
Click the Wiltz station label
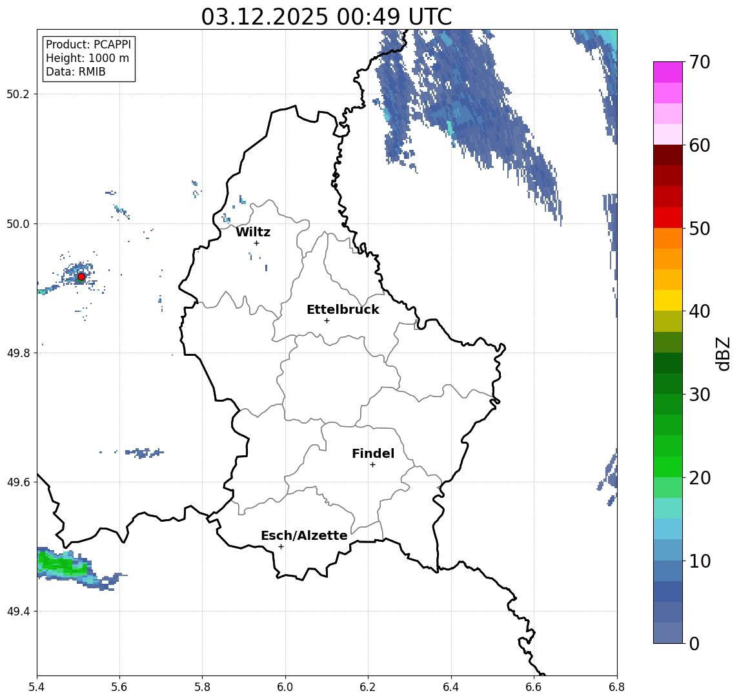(253, 232)
